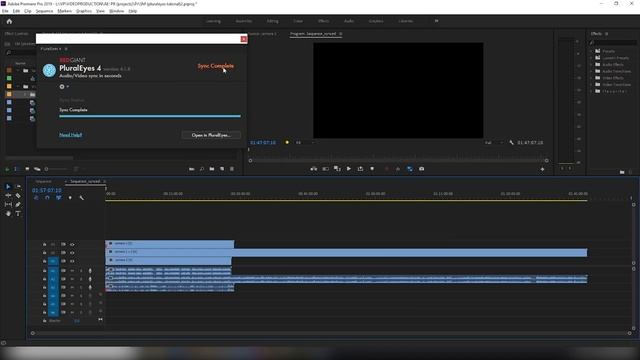Toggle Linked Selection in timeline header
Image resolution: width=640 pixels, height=360 pixels.
(59, 198)
